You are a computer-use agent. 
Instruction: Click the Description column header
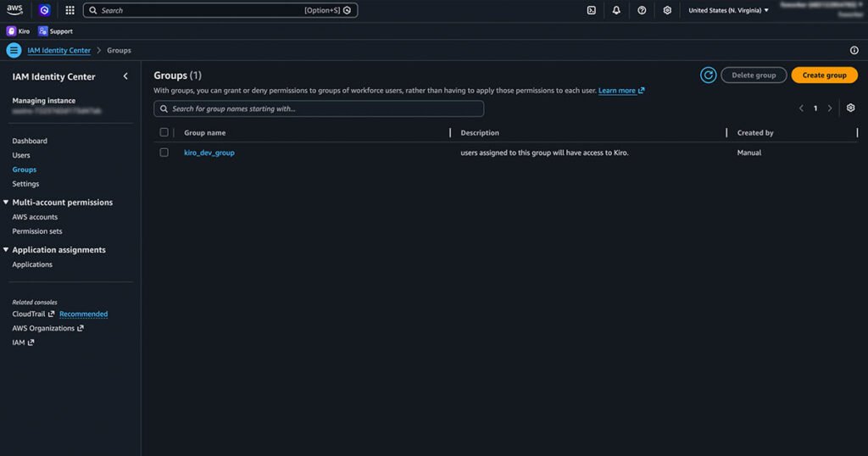(480, 133)
